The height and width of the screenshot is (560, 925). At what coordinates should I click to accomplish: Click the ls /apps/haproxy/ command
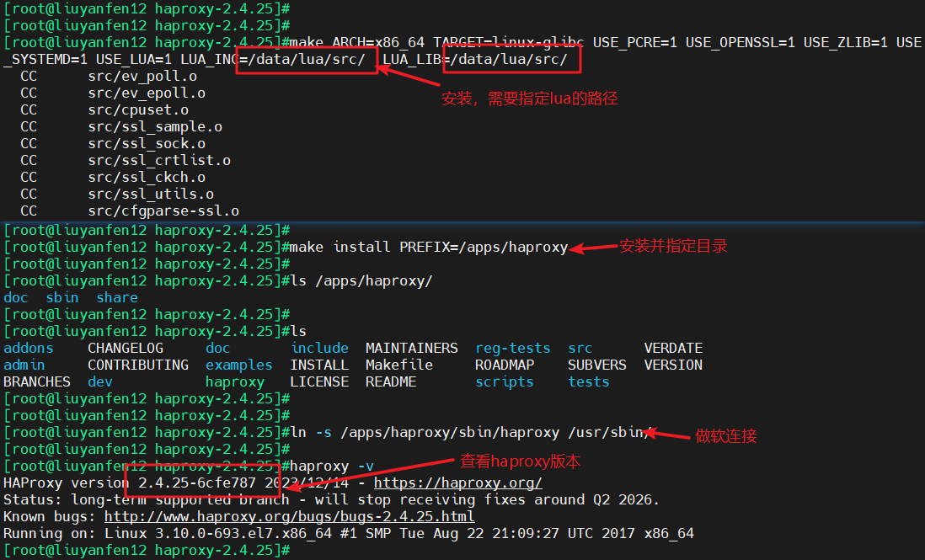tap(361, 280)
